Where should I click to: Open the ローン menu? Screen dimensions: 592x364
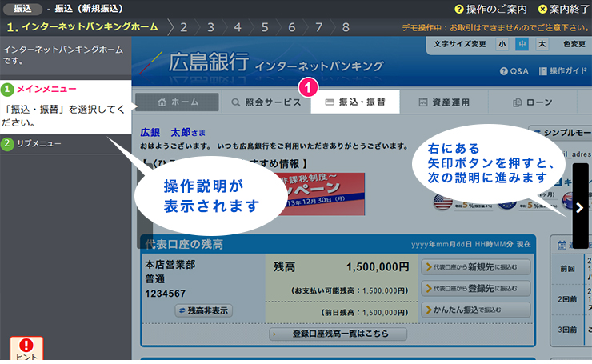click(x=533, y=102)
